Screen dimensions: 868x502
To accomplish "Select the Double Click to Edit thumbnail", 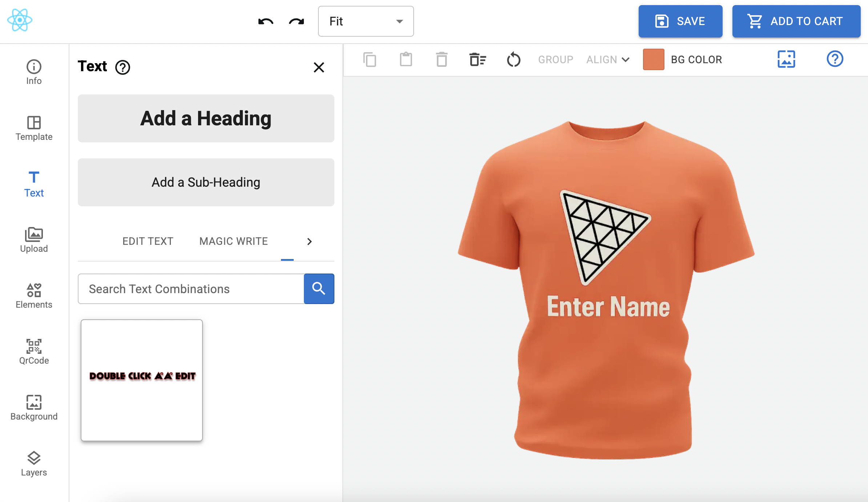I will pyautogui.click(x=142, y=380).
